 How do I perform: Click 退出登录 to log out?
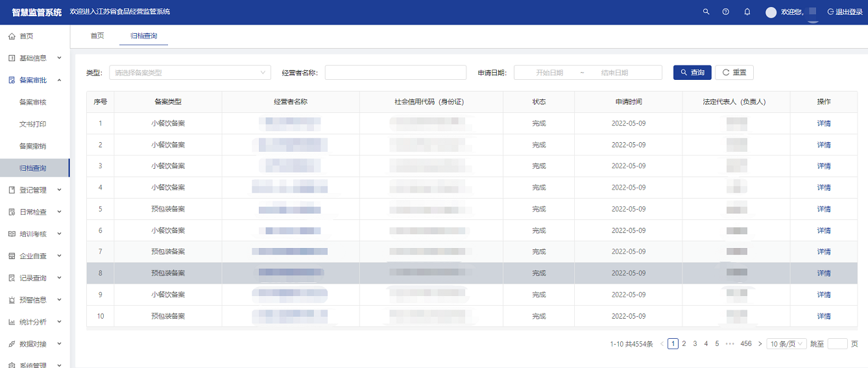point(845,12)
